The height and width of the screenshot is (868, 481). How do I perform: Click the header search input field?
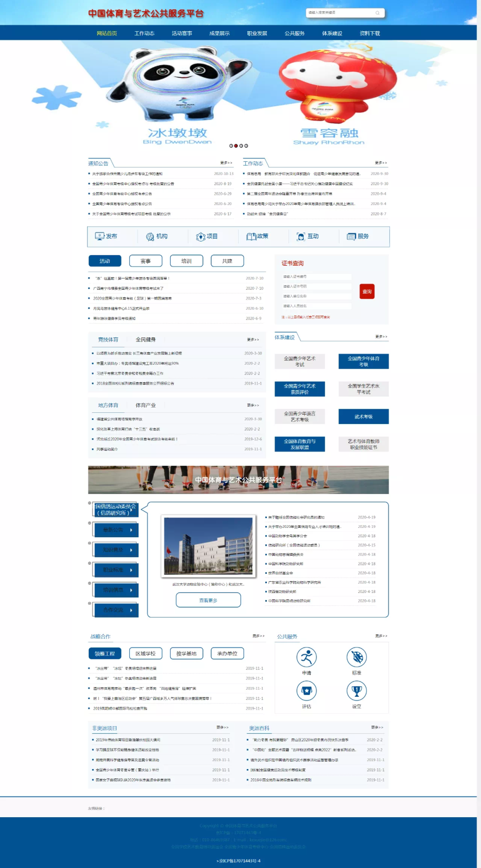tap(341, 13)
